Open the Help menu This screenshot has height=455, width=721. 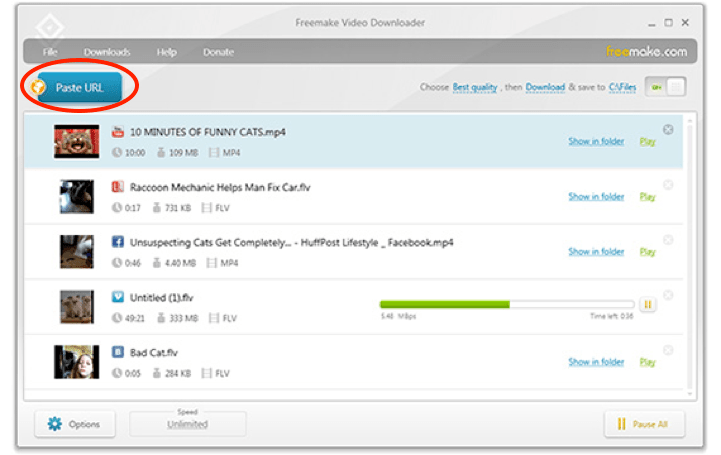pos(167,52)
